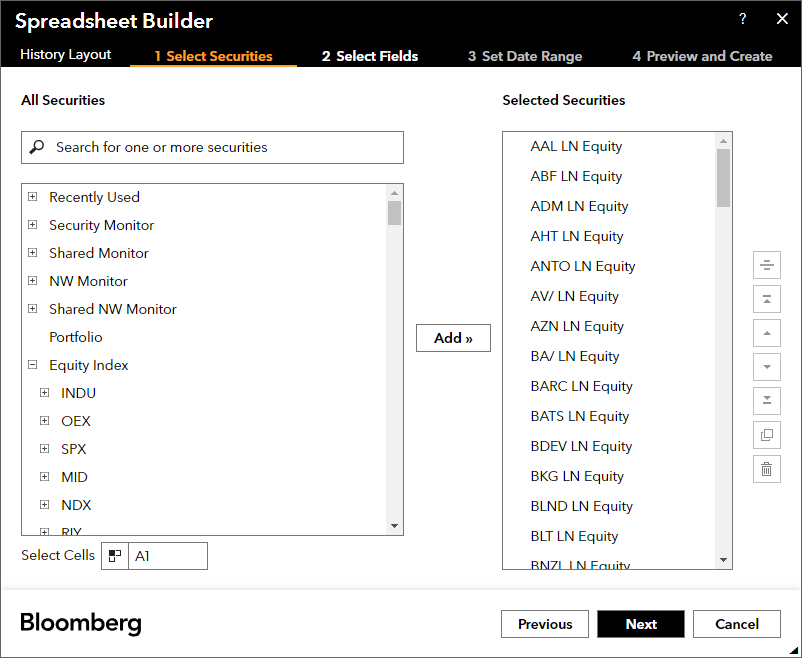The width and height of the screenshot is (802, 658).
Task: Select the Recently Used tree item label
Action: 94,197
